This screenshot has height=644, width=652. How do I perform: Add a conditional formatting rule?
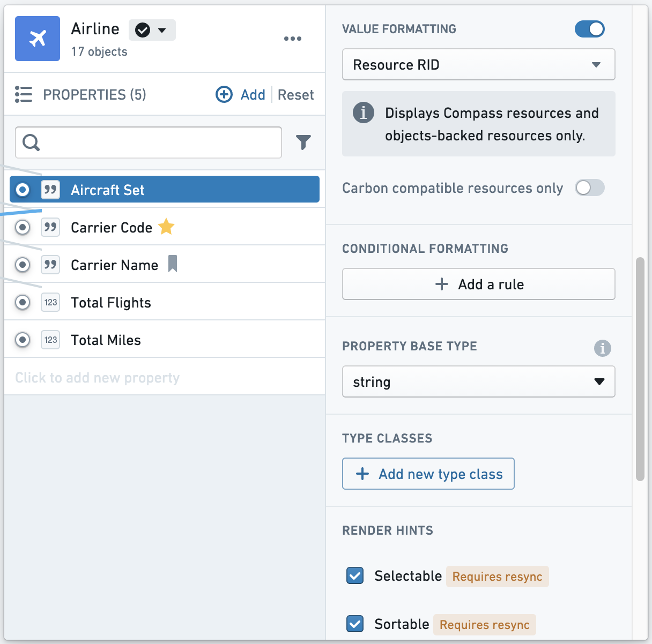[478, 284]
